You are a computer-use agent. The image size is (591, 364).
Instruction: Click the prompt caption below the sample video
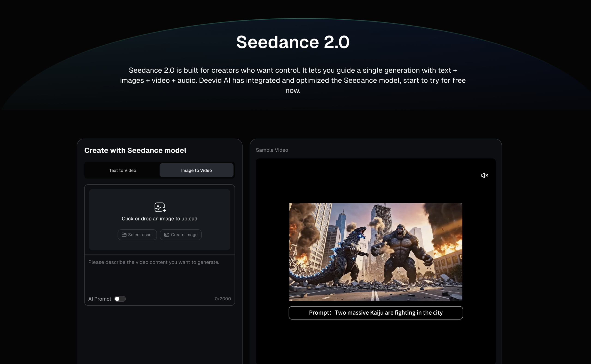(376, 313)
